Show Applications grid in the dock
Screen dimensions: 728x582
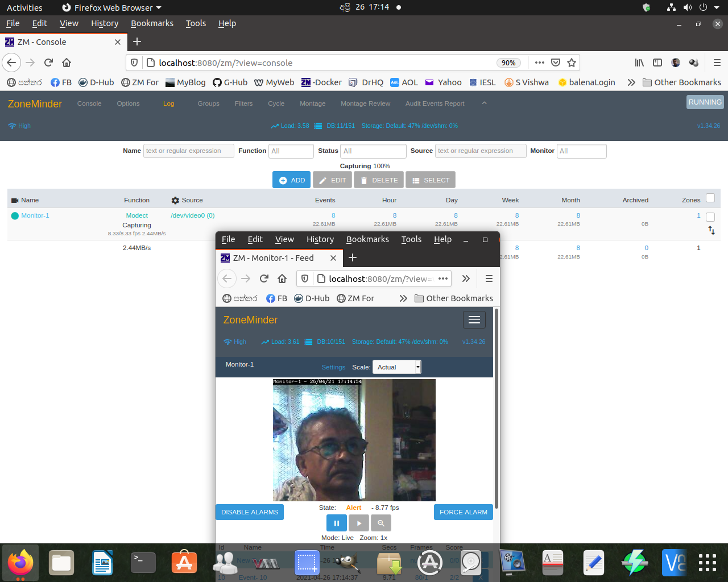pyautogui.click(x=708, y=563)
